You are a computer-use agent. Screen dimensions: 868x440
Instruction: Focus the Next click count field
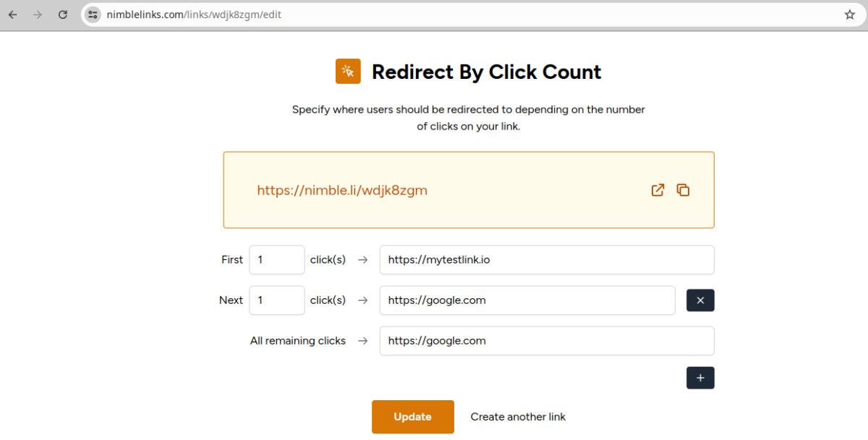pyautogui.click(x=276, y=300)
